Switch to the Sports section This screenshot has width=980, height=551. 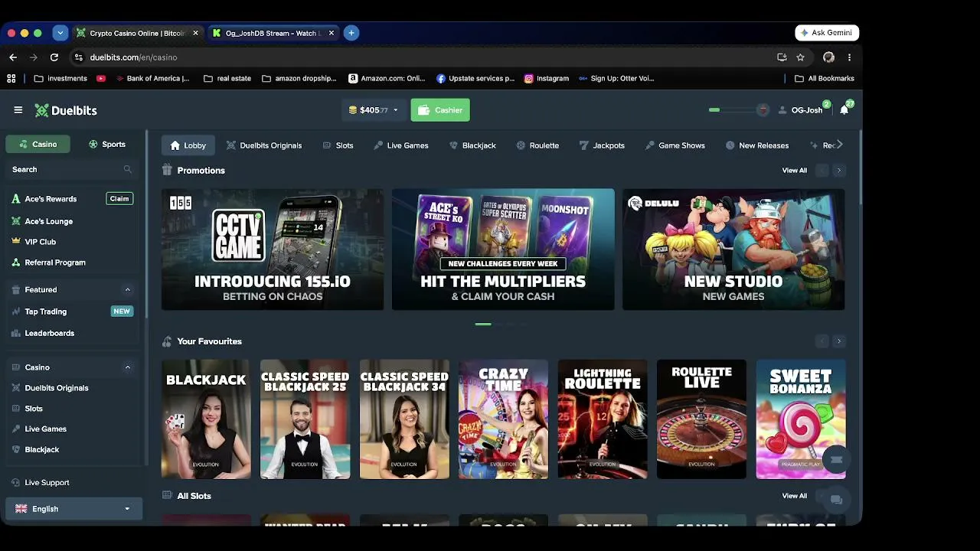pos(106,144)
